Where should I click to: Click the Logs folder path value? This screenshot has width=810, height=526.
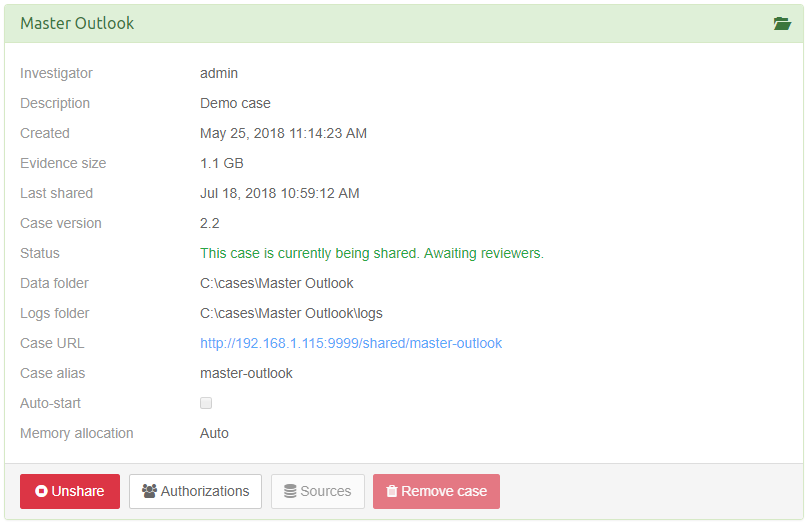coord(291,313)
